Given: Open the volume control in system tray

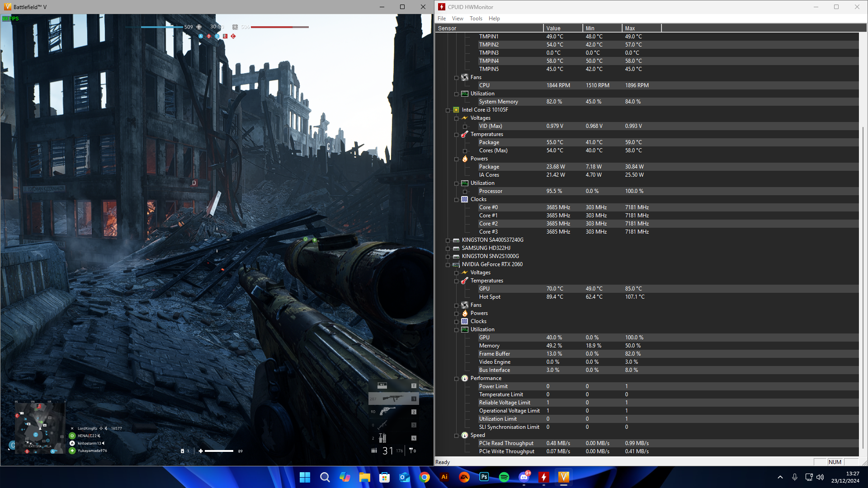Looking at the screenshot, I should [x=820, y=477].
